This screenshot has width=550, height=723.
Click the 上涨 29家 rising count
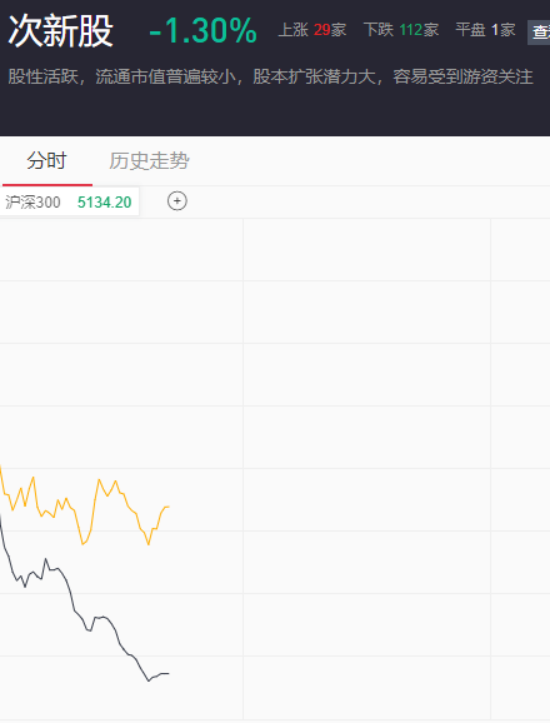tap(312, 30)
